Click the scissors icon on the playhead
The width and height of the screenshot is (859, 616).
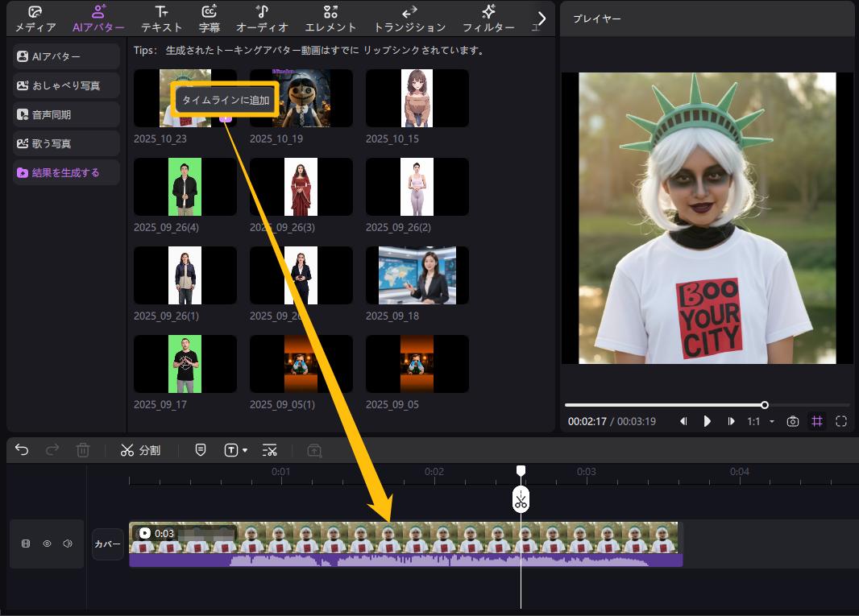click(x=521, y=501)
